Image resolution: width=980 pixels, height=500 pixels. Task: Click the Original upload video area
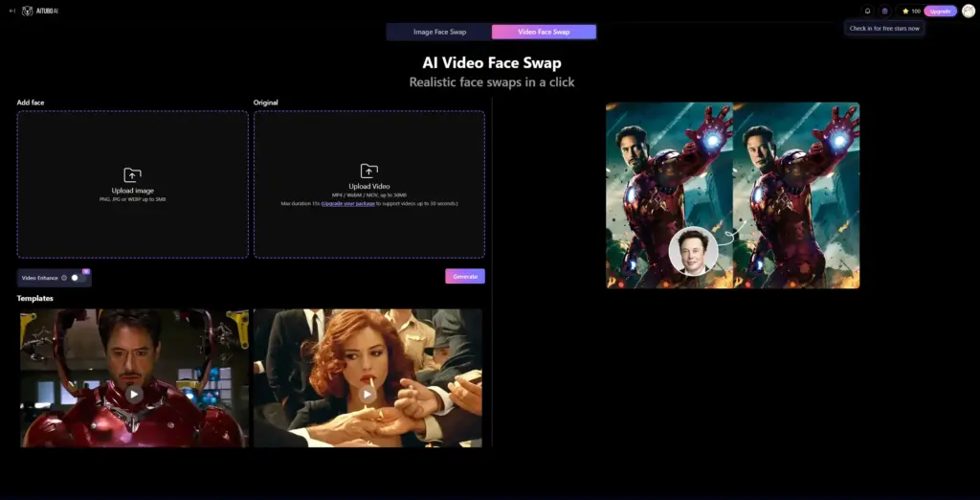tap(369, 185)
